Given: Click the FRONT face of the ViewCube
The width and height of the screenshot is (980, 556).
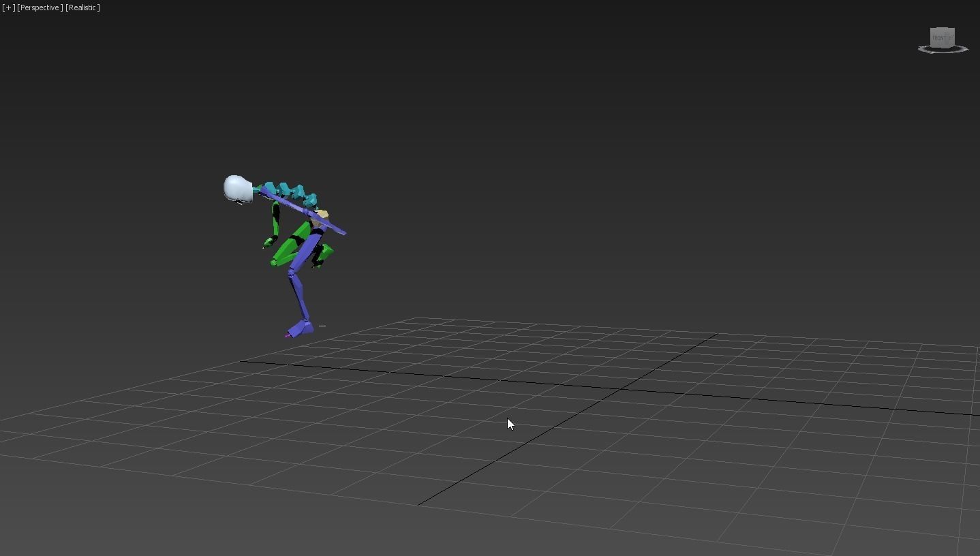Looking at the screenshot, I should 940,38.
